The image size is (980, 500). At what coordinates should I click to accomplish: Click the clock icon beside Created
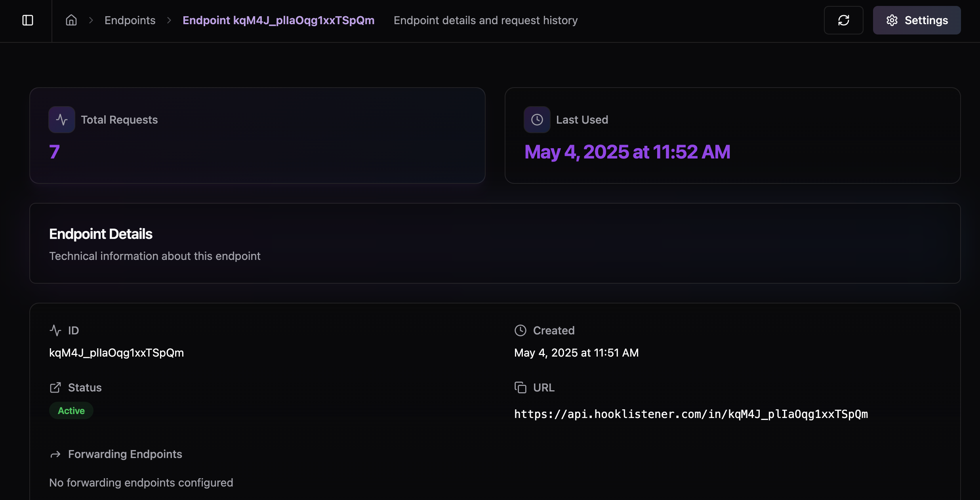[521, 330]
